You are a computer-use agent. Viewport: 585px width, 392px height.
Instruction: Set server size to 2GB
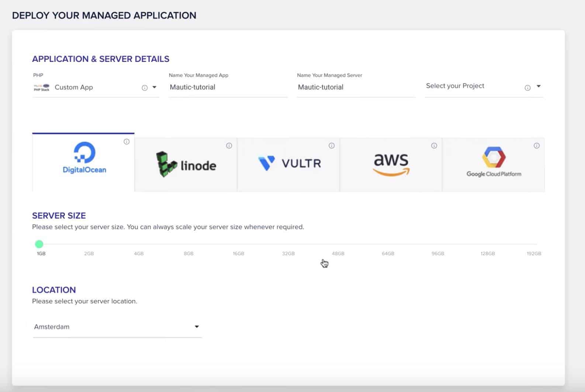tap(89, 253)
